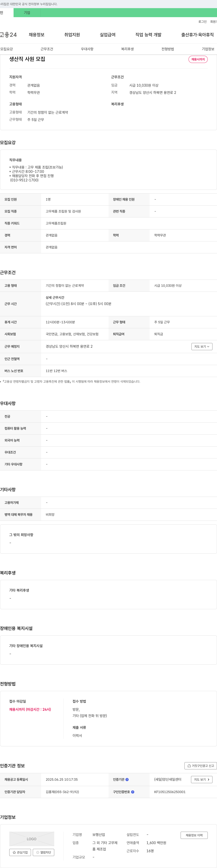Click the agency name (새일)양산새일센터
The width and height of the screenshot is (217, 868).
pyautogui.click(x=168, y=779)
